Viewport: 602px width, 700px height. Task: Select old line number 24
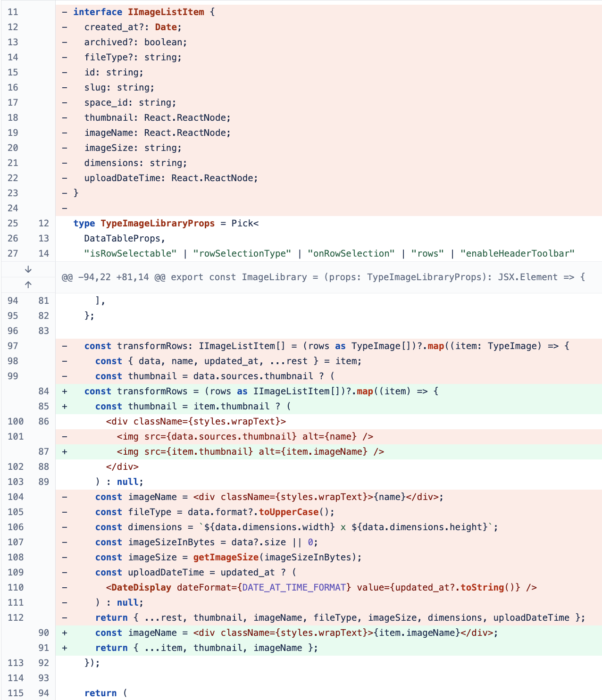tap(13, 208)
